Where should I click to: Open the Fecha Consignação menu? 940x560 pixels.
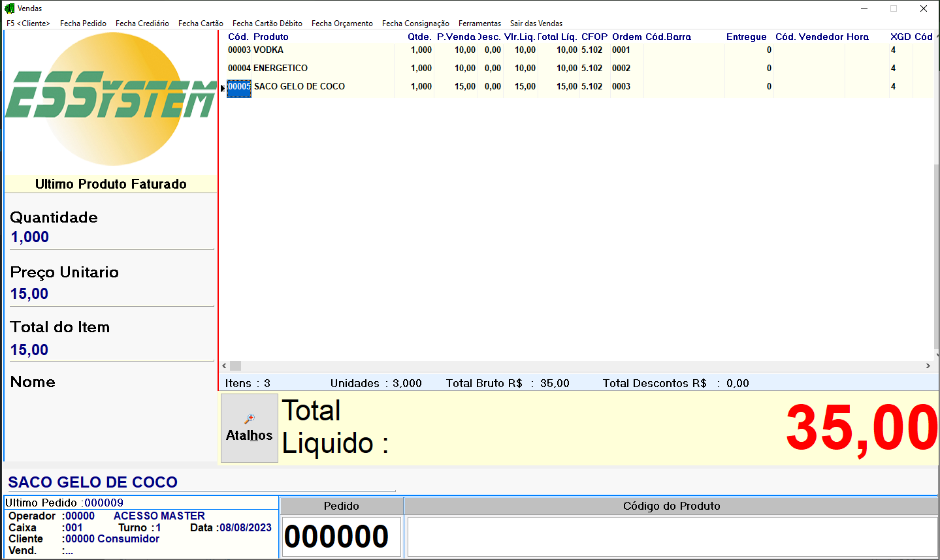click(x=415, y=23)
